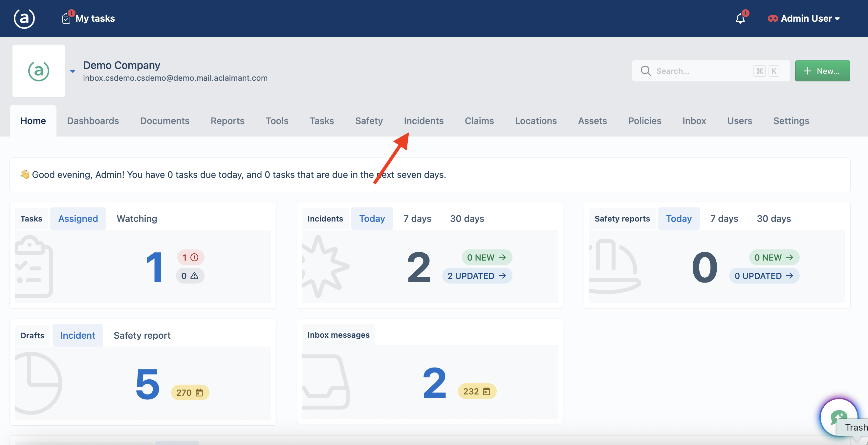Open My tasks clipboard icon
The width and height of the screenshot is (868, 445).
pos(66,18)
